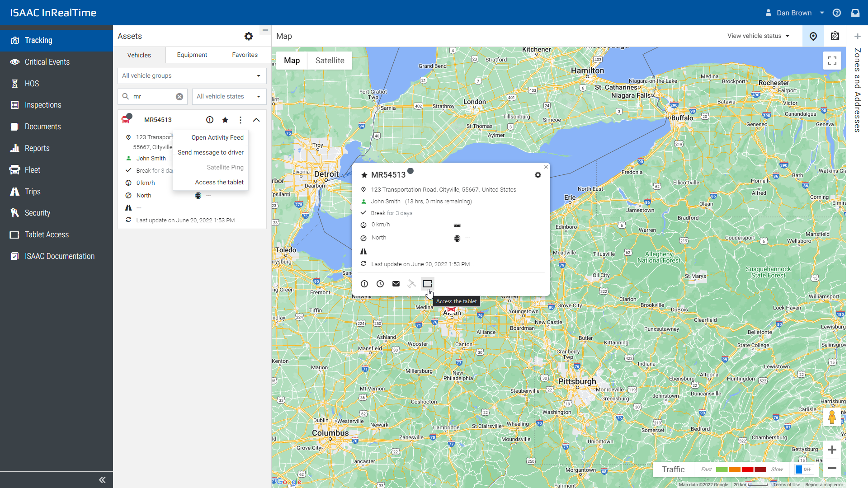
Task: Toggle MR54513 favorite star in asset list
Action: [225, 120]
